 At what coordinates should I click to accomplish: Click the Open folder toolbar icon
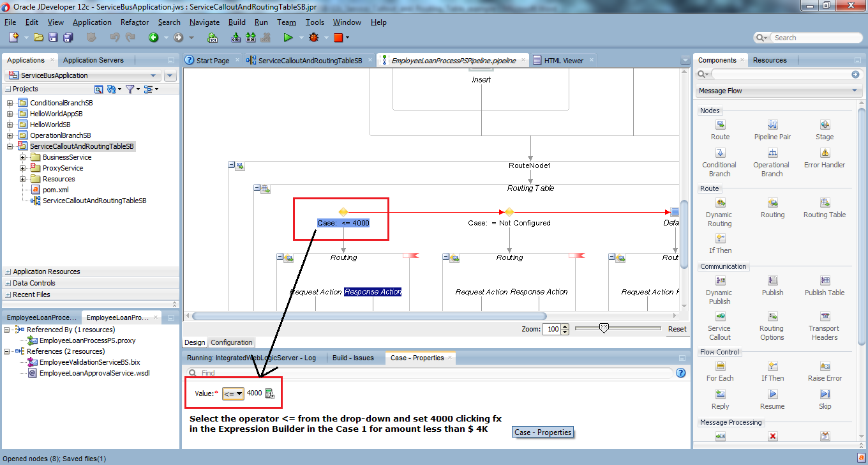tap(38, 38)
